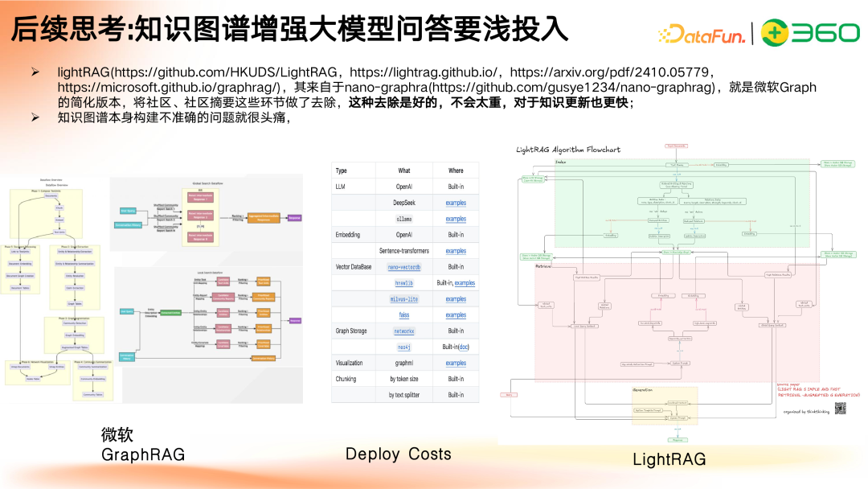
Task: Click the LightRAG GitHub URL in the paragraph
Action: click(226, 72)
